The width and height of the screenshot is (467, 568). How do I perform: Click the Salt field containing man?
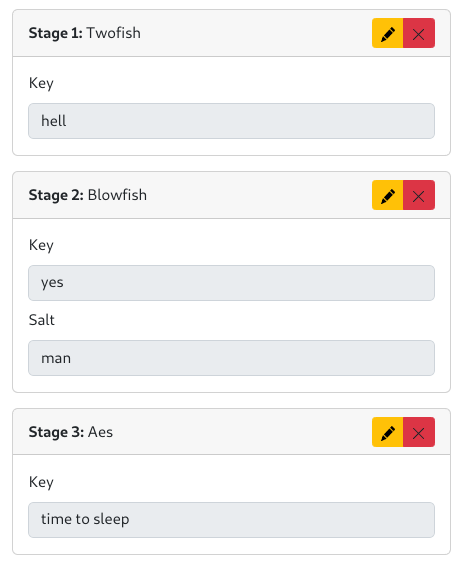232,358
